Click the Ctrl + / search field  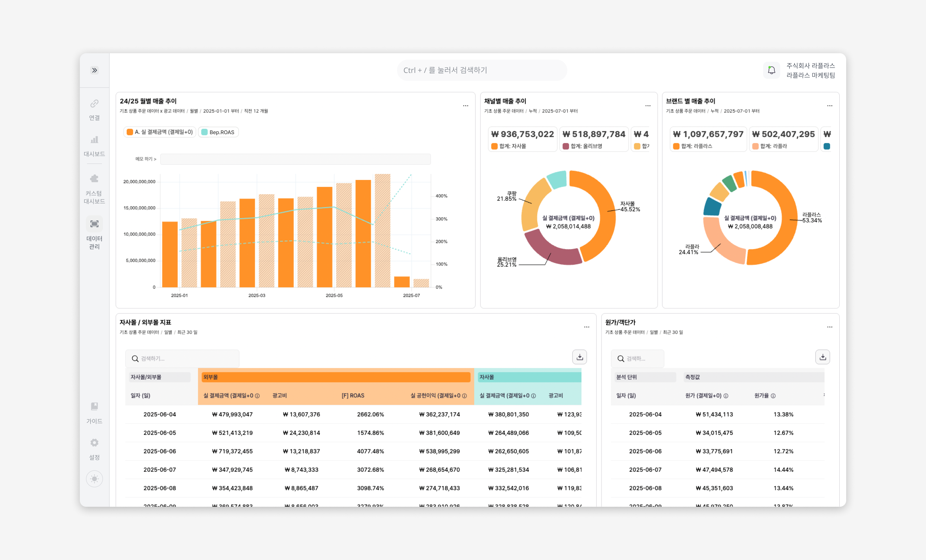482,70
